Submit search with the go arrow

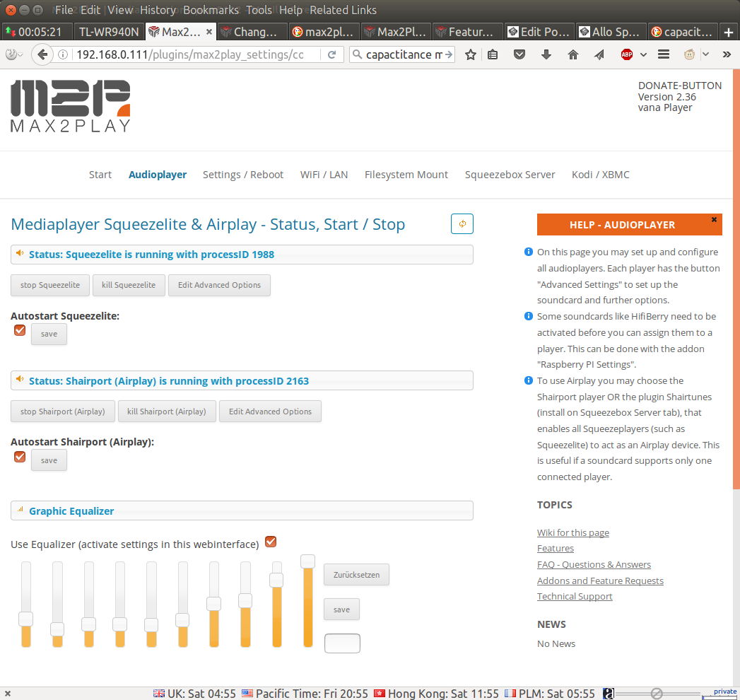(x=448, y=54)
